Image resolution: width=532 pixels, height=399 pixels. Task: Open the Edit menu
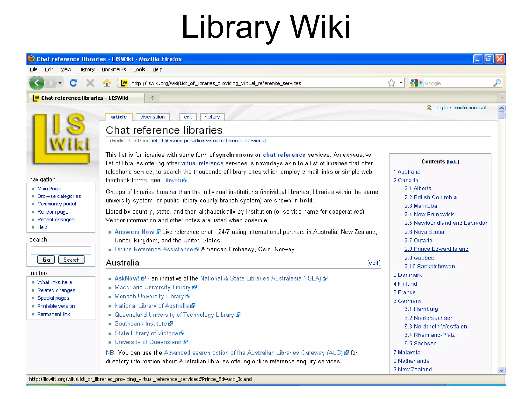click(49, 69)
